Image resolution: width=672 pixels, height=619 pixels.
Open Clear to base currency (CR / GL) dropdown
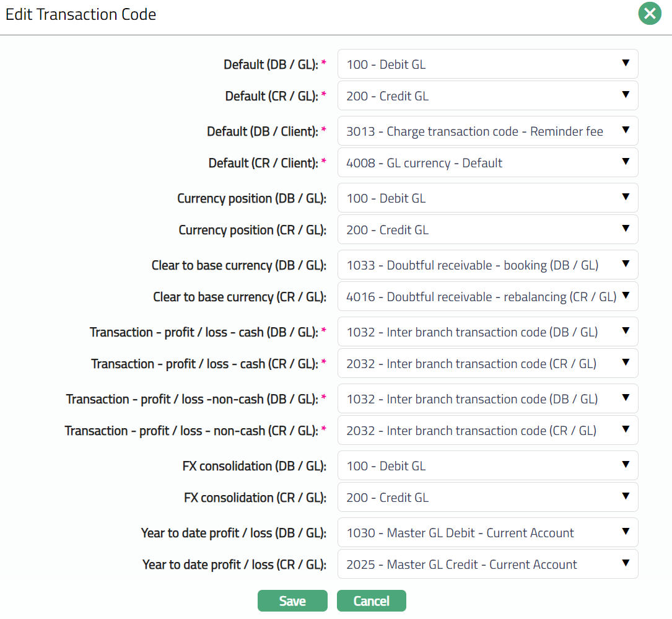tap(487, 297)
